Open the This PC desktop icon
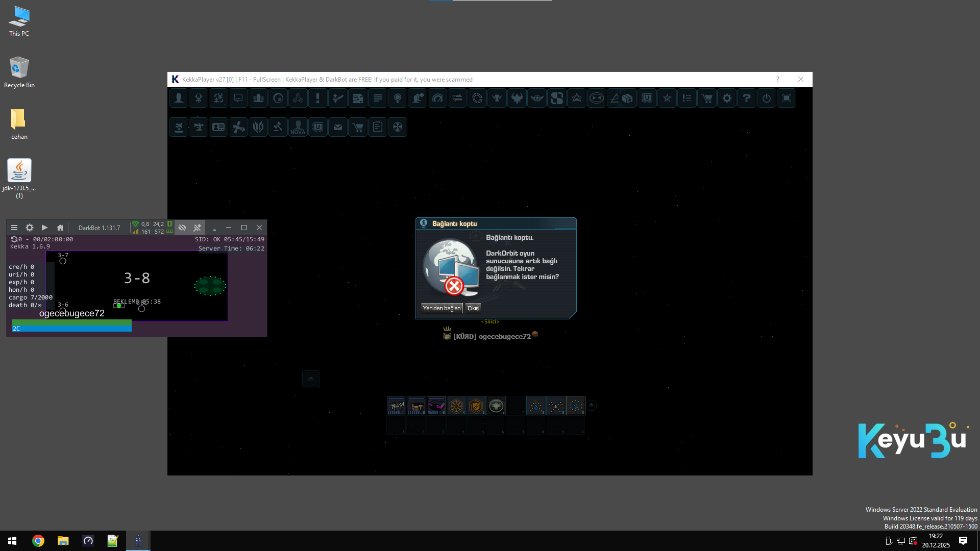Image resolution: width=980 pixels, height=551 pixels. tap(19, 21)
